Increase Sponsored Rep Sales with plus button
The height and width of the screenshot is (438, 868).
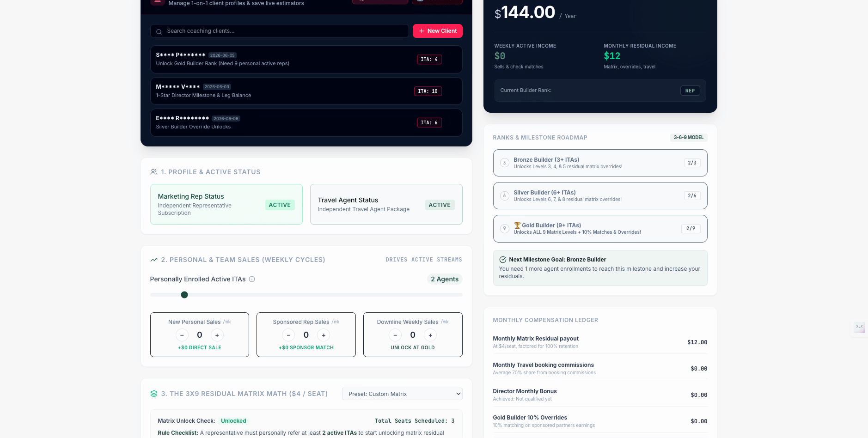pos(324,335)
